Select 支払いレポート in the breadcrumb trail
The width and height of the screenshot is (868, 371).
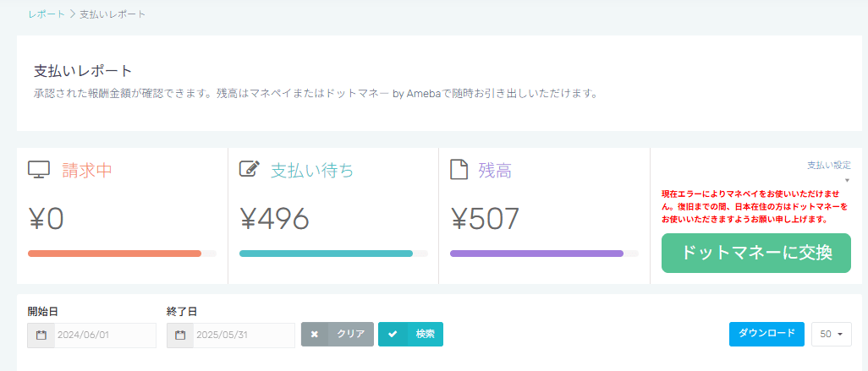pyautogui.click(x=113, y=15)
